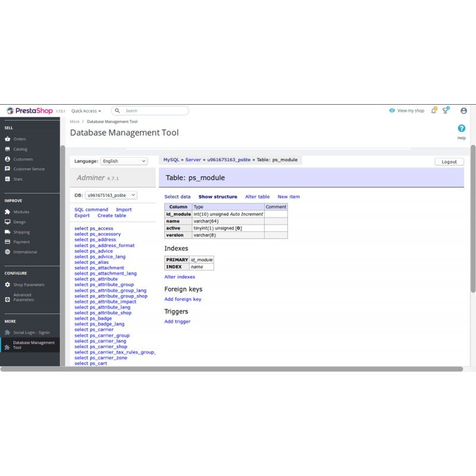Open the notifications bell icon
Viewport: 476px width, 476px height.
[x=434, y=111]
